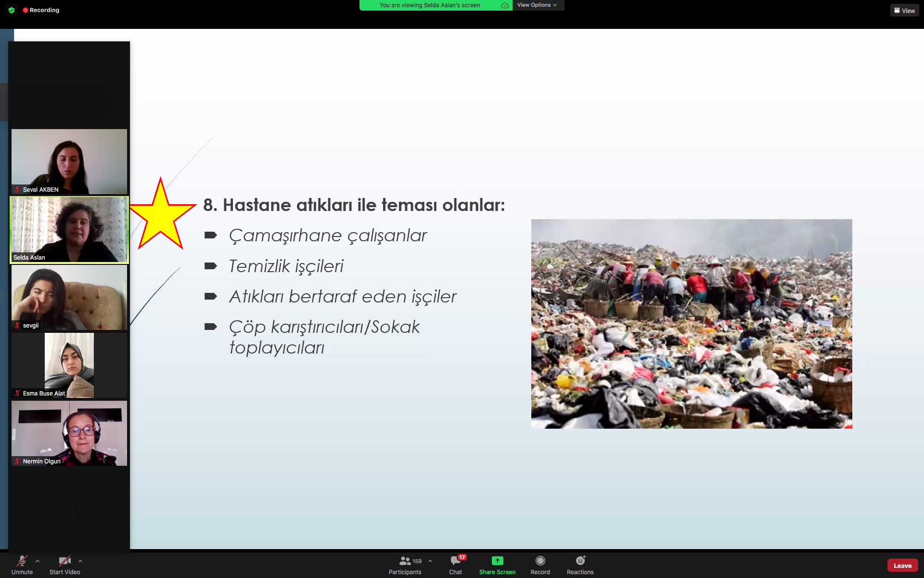Select Esma Buse Alat's video thumbnail
The height and width of the screenshot is (578, 924).
pyautogui.click(x=69, y=365)
